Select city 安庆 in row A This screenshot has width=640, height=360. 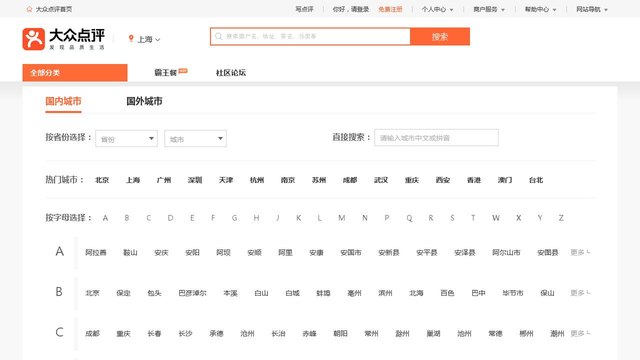(x=161, y=252)
